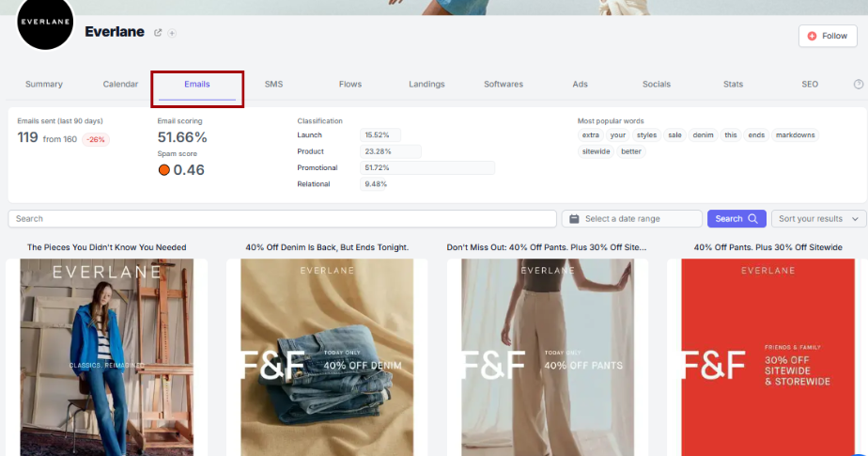This screenshot has height=456, width=868.
Task: Open 'The Pieces You Didn't Know You Needed' title
Action: 107,247
